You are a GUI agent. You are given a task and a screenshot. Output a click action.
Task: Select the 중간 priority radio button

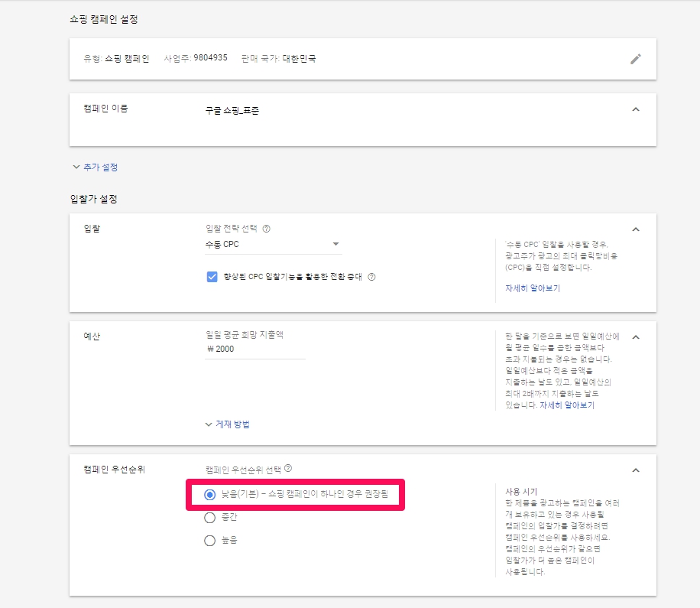tap(210, 518)
